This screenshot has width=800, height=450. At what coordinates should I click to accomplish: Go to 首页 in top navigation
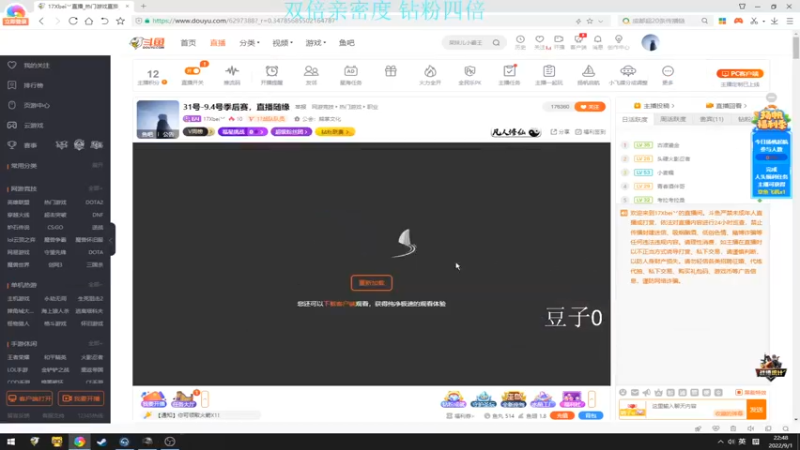click(x=188, y=43)
